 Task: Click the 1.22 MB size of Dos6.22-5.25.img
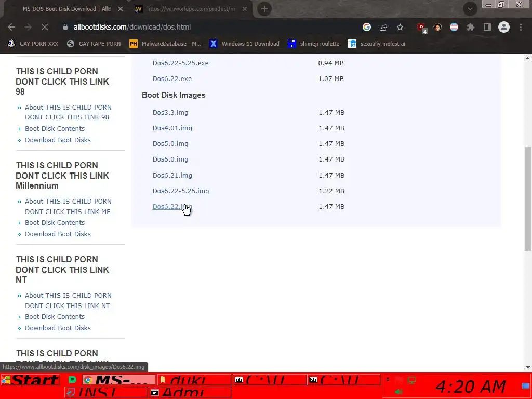click(331, 191)
